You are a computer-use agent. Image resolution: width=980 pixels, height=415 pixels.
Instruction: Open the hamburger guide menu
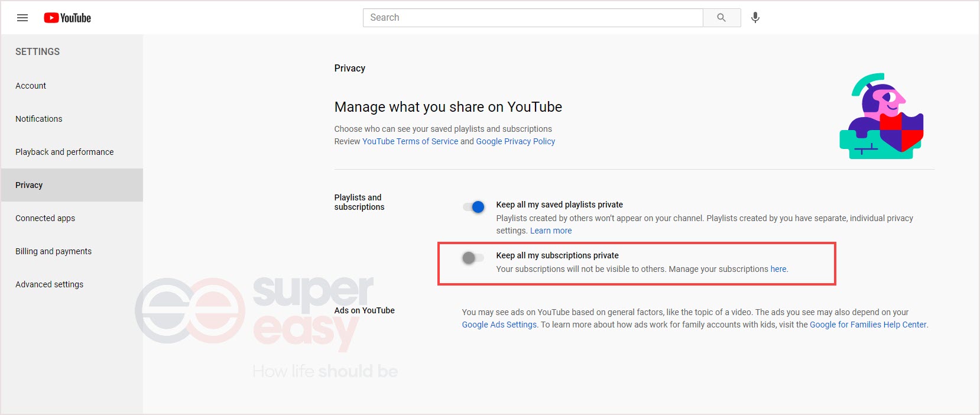pos(22,18)
